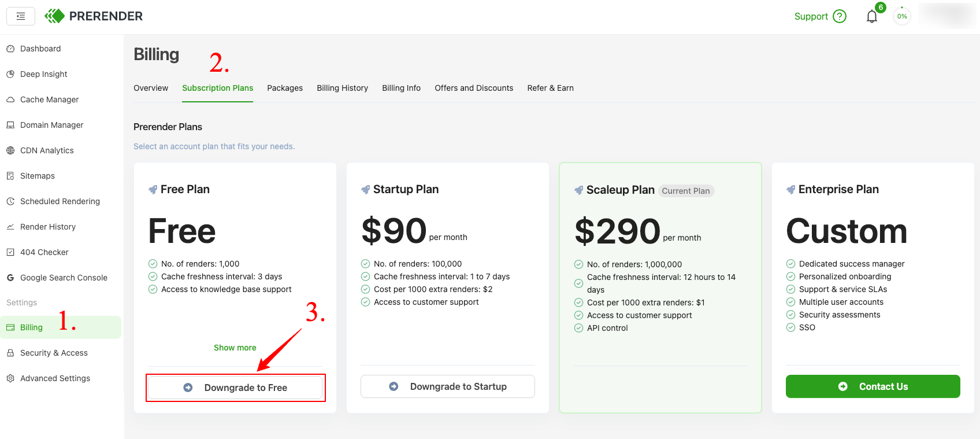Select the Subscription Plans tab
This screenshot has height=439, width=980.
(x=217, y=88)
